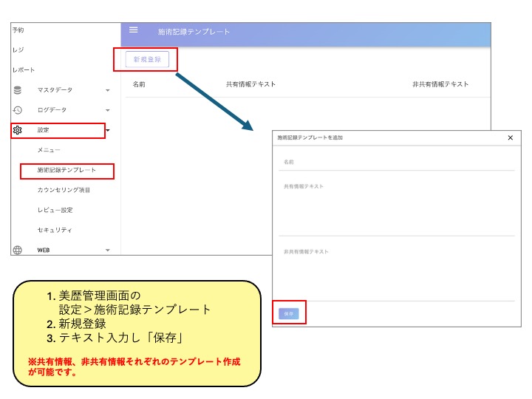This screenshot has height=399, width=532.
Task: Go to レジ in the sidebar
Action: pos(17,50)
